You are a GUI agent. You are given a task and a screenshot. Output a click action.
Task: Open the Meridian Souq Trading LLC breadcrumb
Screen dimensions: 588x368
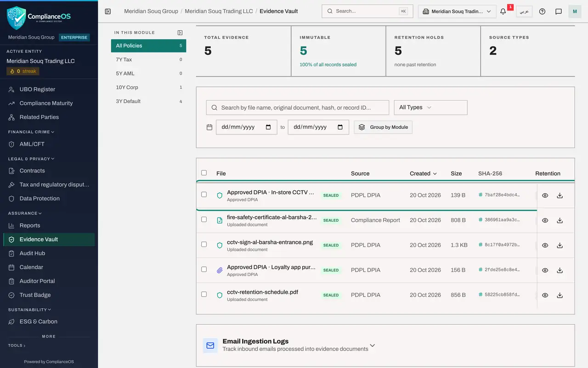point(219,11)
